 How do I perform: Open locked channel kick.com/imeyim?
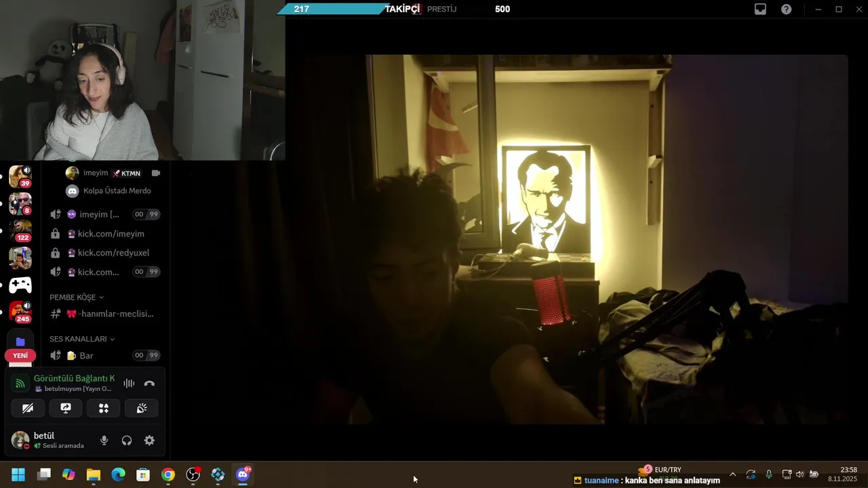tap(105, 234)
